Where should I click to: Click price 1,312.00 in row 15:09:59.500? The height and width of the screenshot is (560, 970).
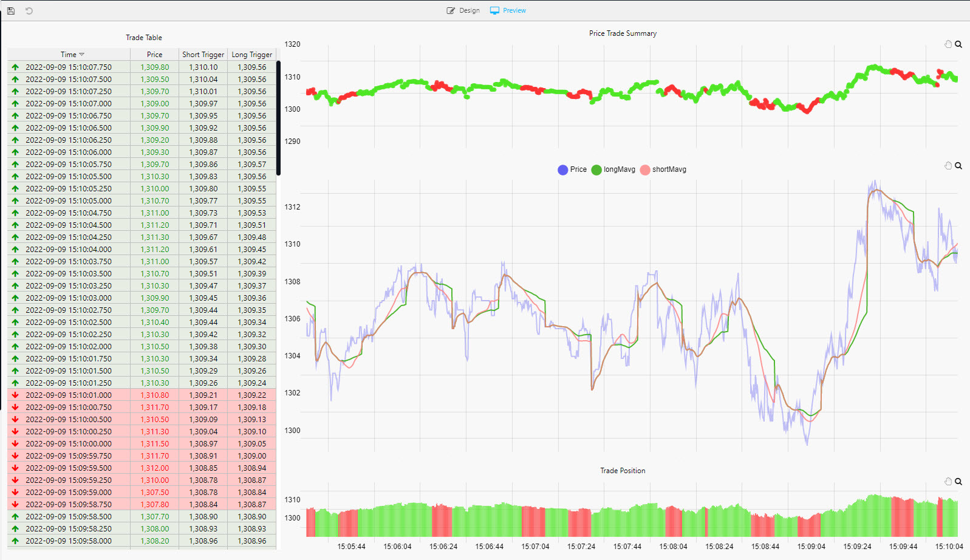(x=155, y=468)
